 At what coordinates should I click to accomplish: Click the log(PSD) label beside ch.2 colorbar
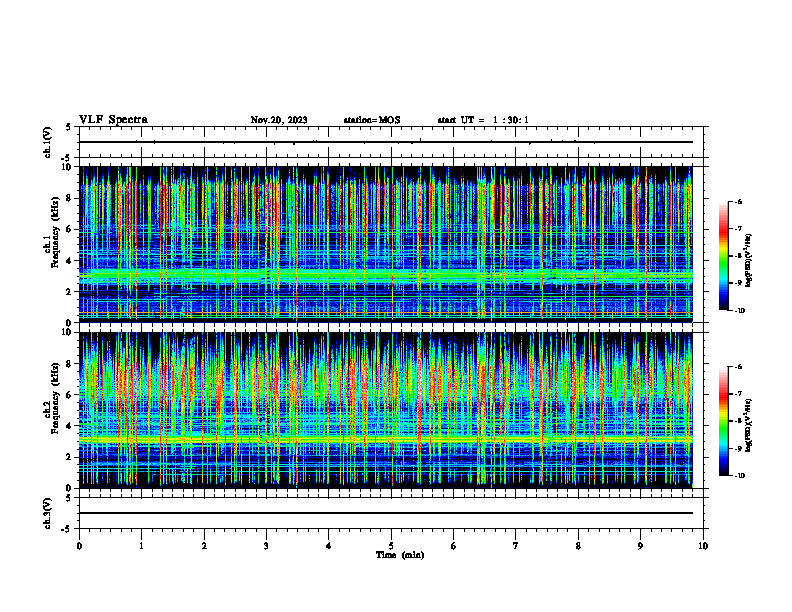749,426
